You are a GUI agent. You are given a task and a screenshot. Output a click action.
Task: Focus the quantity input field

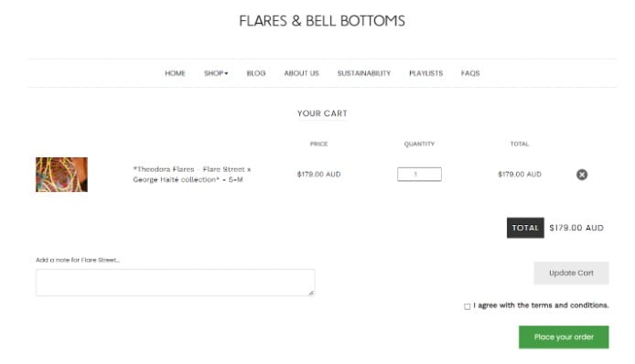click(419, 174)
